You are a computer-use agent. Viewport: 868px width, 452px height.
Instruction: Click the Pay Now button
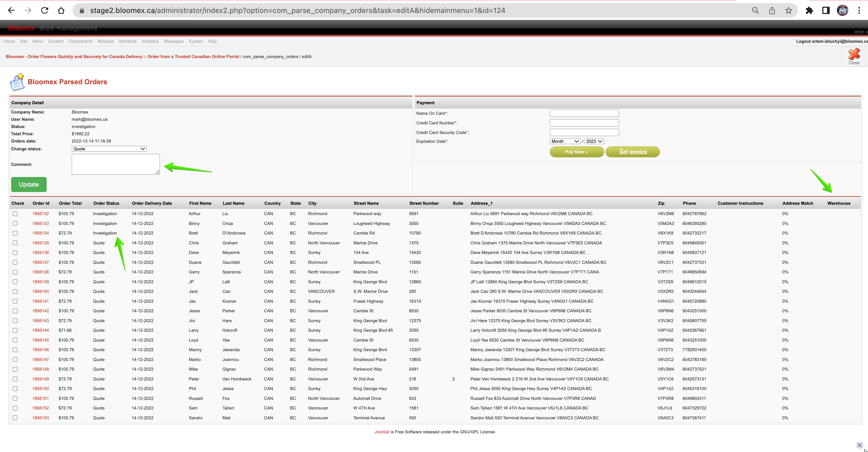point(577,152)
